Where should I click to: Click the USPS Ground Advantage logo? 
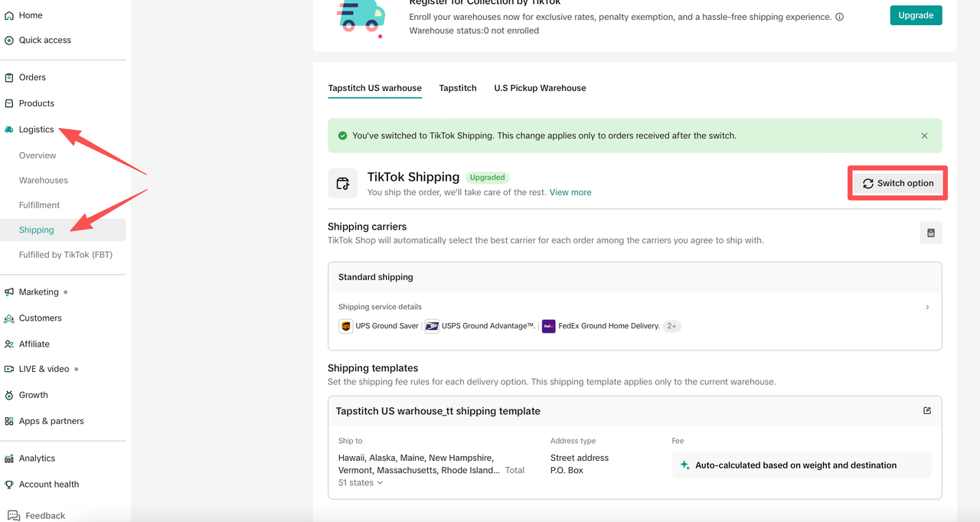(x=432, y=326)
